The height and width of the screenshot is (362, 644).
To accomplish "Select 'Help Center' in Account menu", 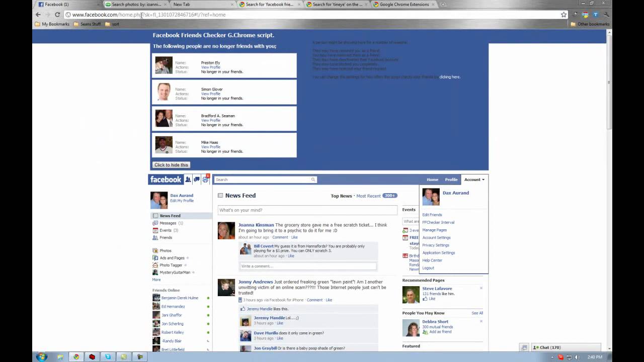I will coord(432,260).
